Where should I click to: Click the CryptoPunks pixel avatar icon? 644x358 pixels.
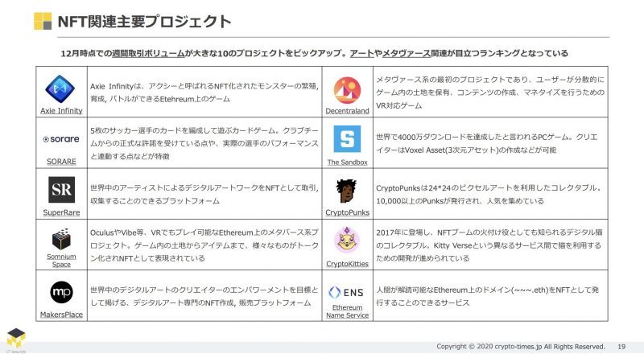(x=348, y=191)
